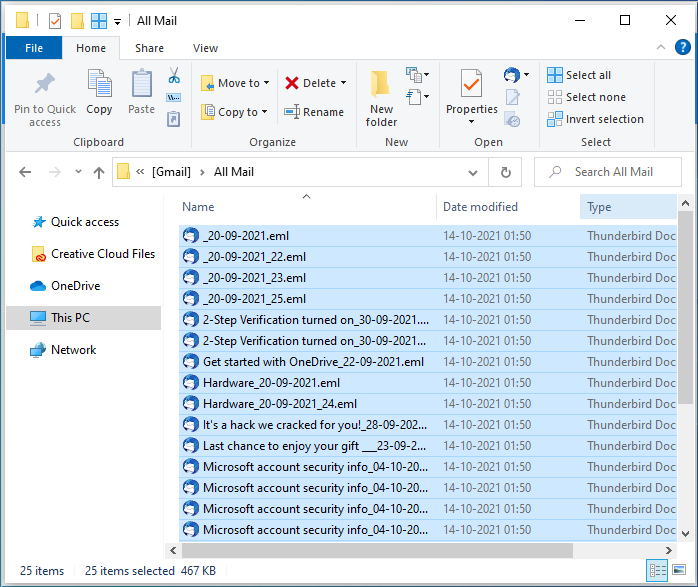Switch to Large icons view in status bar

679,570
